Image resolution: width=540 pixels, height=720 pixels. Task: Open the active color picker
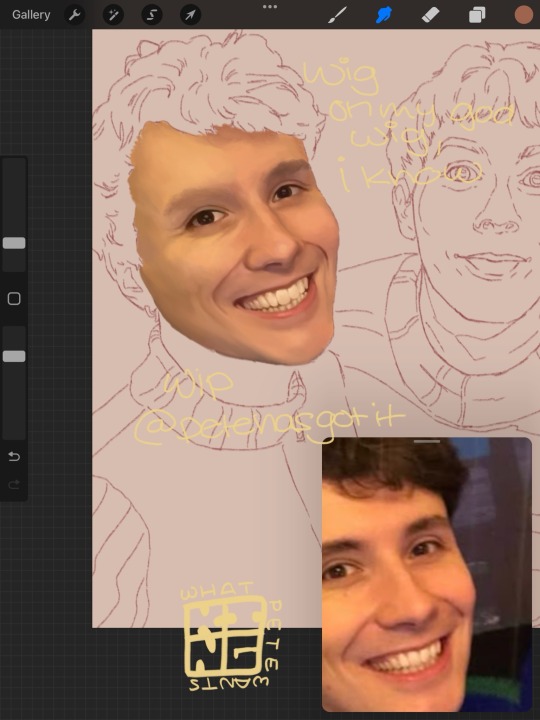click(523, 15)
